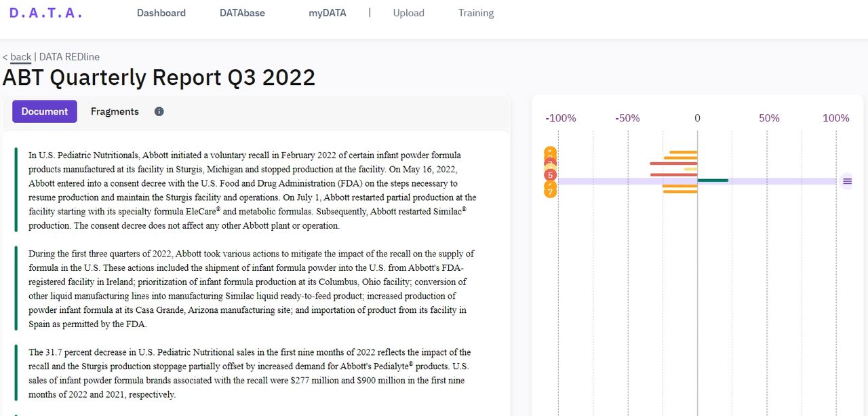Go to myDATA
Screen dimensions: 868x416
[328, 12]
